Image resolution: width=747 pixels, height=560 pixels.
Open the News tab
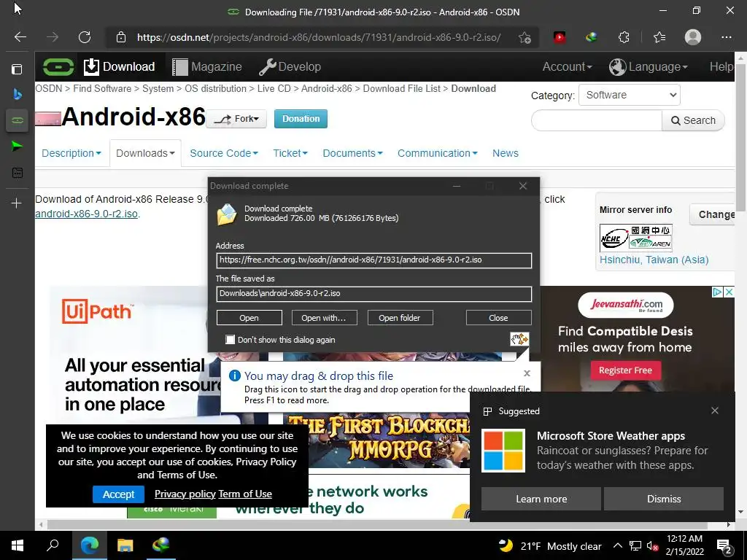[x=505, y=153]
